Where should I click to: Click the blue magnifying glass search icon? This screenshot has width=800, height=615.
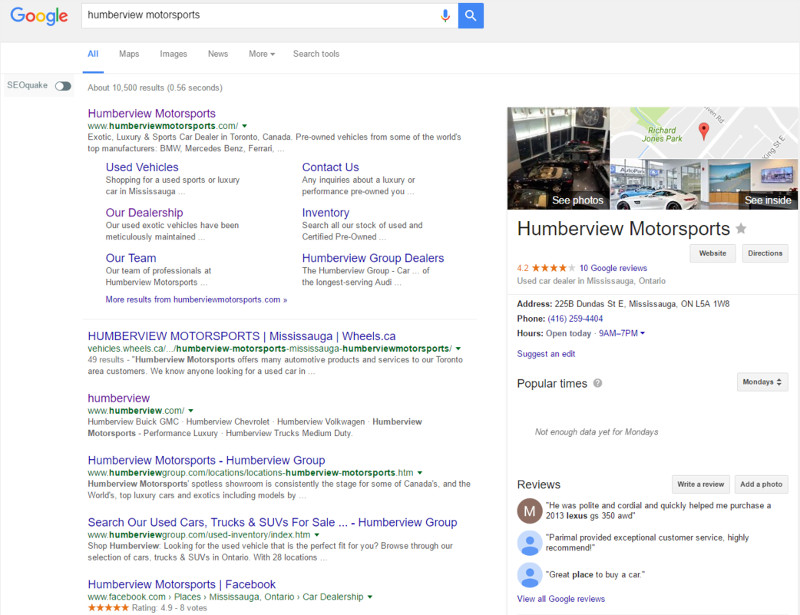pos(470,16)
